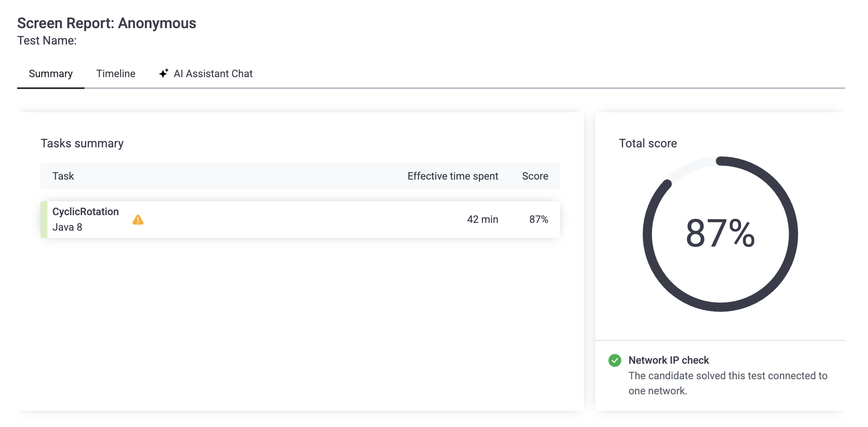Screen dimensions: 868x427
Task: Click the Screen Report: Anonymous title
Action: coord(107,23)
